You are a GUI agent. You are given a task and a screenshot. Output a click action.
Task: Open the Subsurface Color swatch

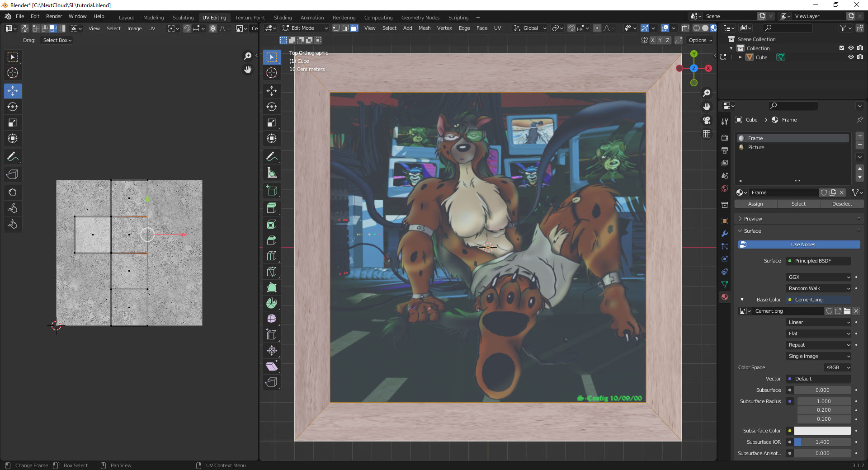coord(822,431)
